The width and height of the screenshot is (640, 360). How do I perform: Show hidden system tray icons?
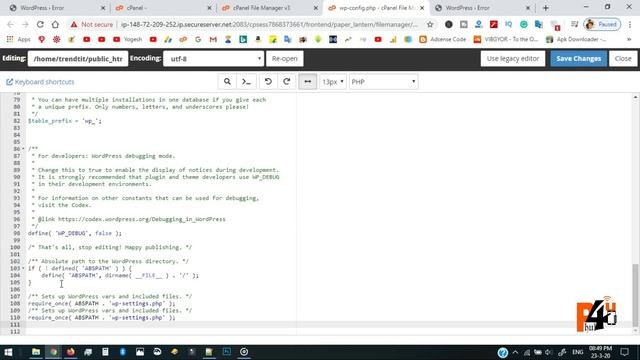pyautogui.click(x=515, y=352)
